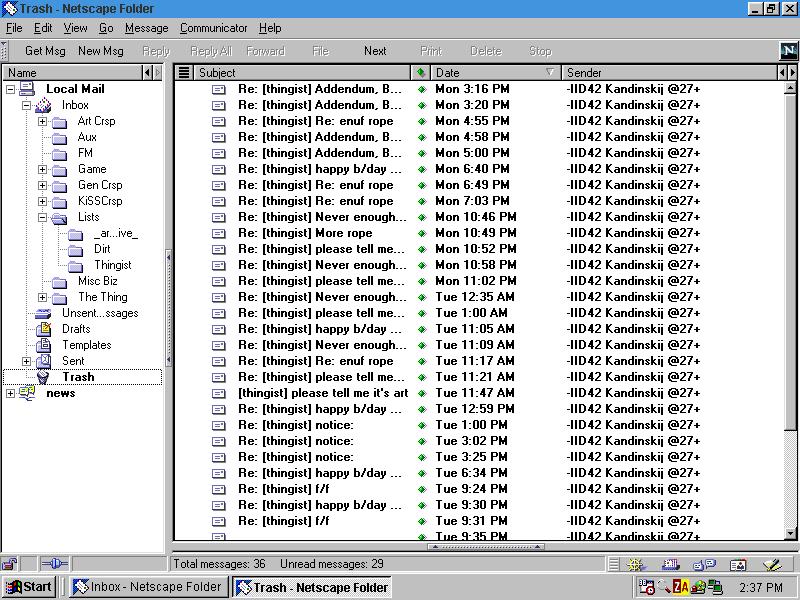Viewport: 800px width, 600px height.
Task: Click the Get Msg toolbar button
Action: coord(45,51)
